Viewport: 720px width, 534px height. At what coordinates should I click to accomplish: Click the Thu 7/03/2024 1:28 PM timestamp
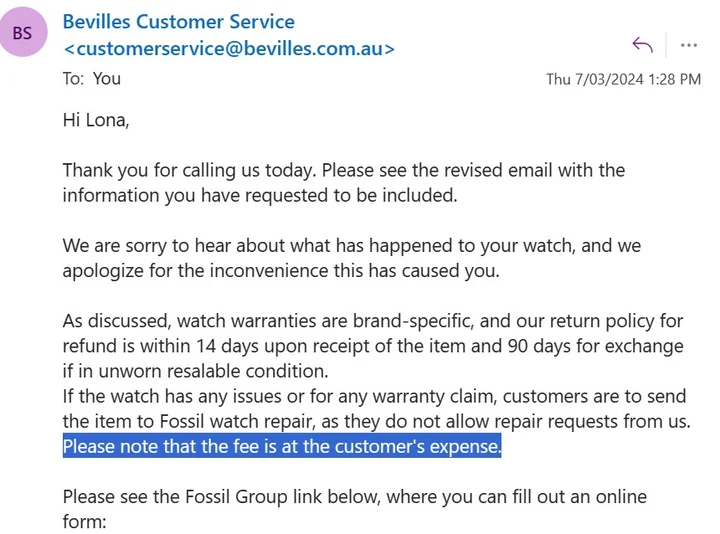(623, 79)
